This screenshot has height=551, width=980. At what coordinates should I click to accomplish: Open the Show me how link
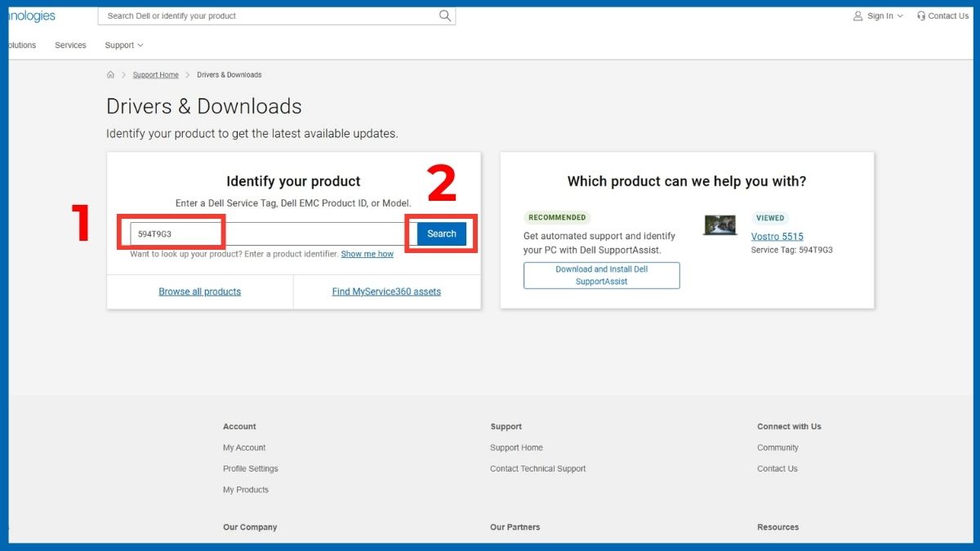point(367,254)
